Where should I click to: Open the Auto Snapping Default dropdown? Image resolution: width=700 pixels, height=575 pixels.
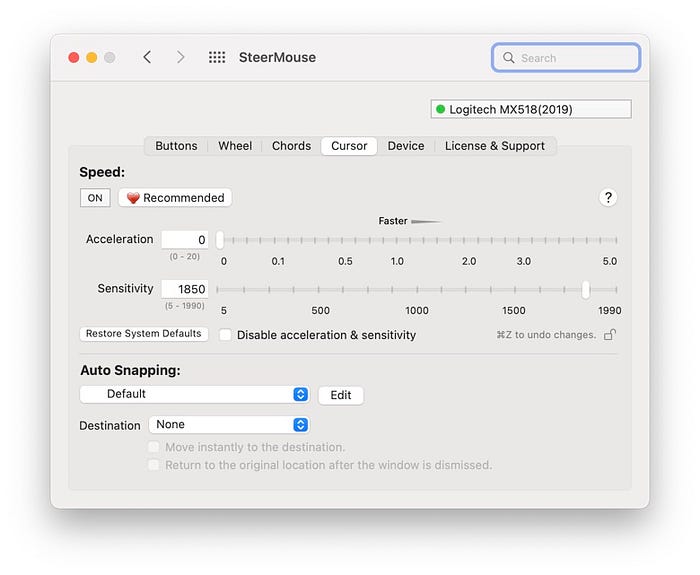click(195, 394)
